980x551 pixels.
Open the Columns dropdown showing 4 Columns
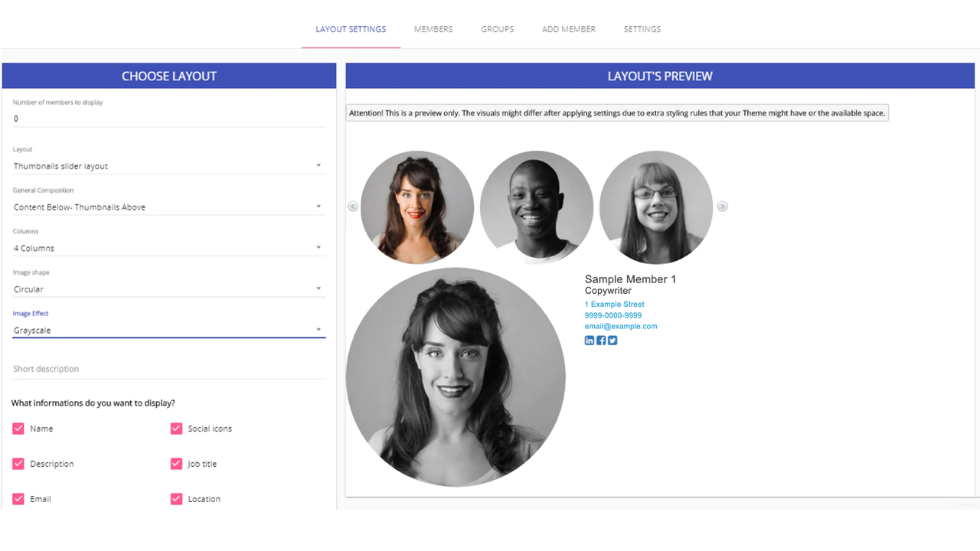[x=169, y=248]
